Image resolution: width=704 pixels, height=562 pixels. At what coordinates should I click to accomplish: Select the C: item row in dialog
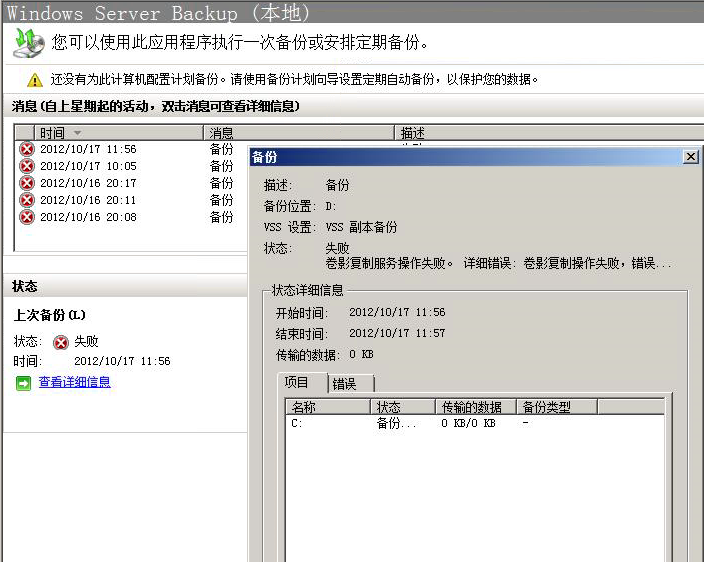tap(475, 423)
